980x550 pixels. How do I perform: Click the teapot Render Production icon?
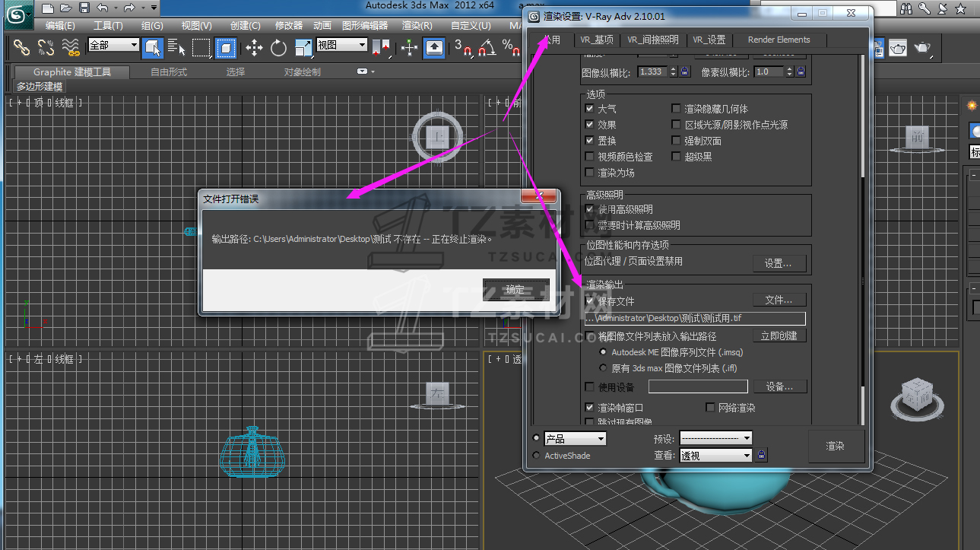point(923,48)
